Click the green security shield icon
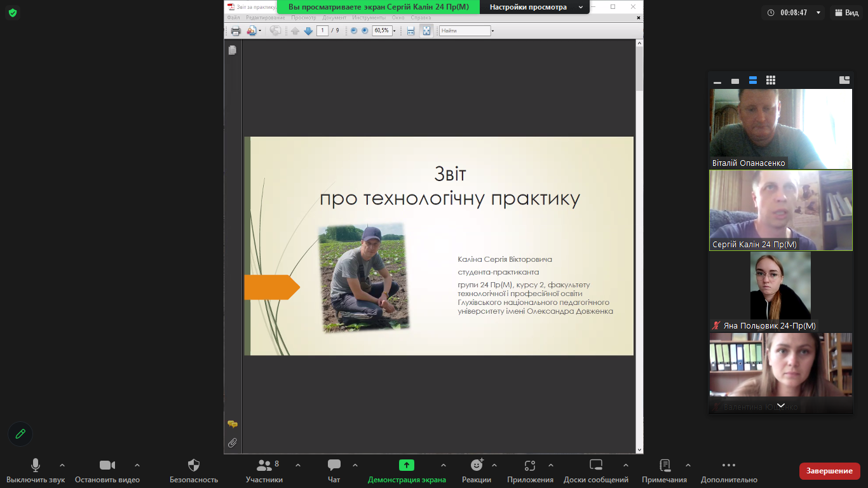The image size is (868, 488). 13,13
